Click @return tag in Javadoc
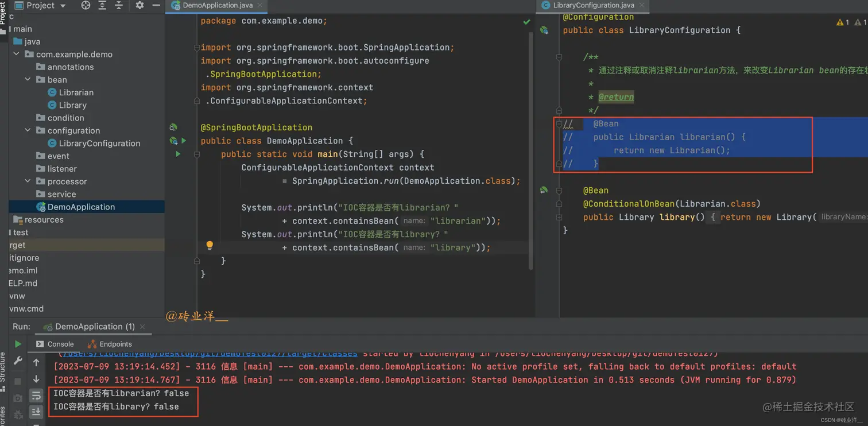This screenshot has height=426, width=868. tap(616, 97)
